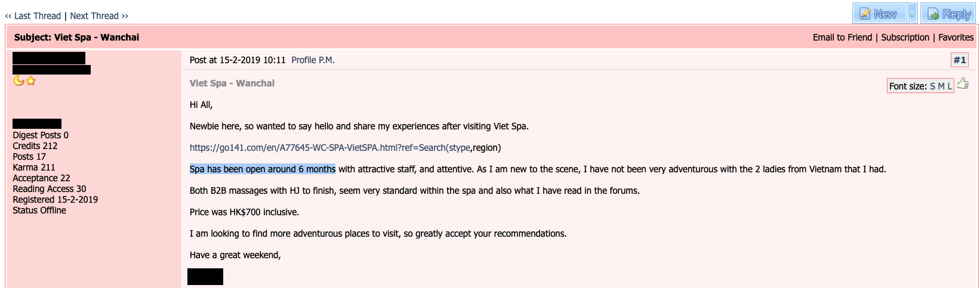980x288 pixels.
Task: Open the Subscription link
Action: coord(905,38)
